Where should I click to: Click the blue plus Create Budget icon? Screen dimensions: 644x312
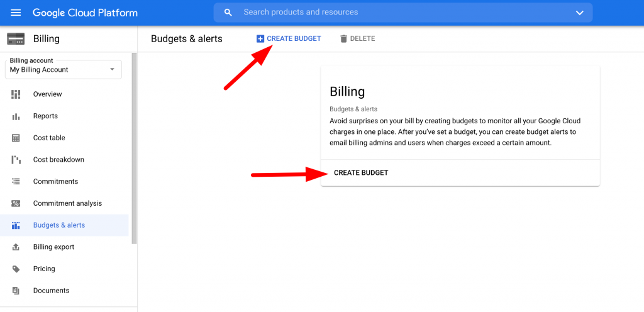(x=260, y=39)
